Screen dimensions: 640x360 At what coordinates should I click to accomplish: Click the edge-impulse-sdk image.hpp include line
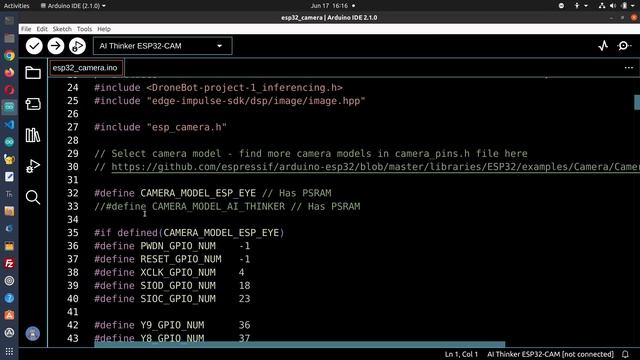click(x=230, y=101)
